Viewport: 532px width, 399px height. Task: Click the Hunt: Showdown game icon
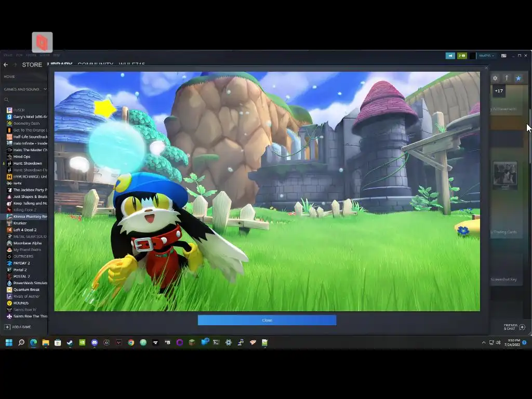9,163
